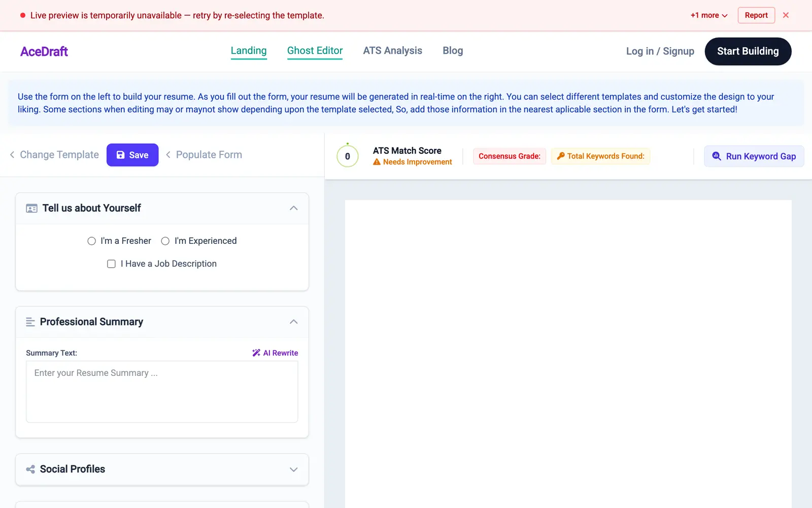Click the Summary Text label
The image size is (812, 508).
(x=51, y=353)
